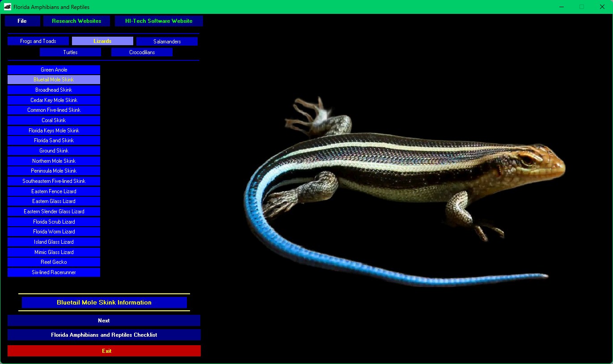The width and height of the screenshot is (613, 364).
Task: Switch to Frogs and Toads category
Action: [x=38, y=41]
